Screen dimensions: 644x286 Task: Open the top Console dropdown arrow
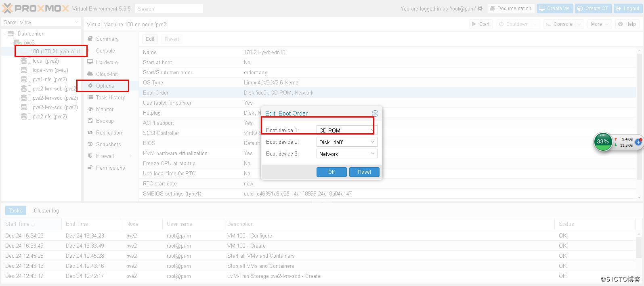[x=579, y=24]
